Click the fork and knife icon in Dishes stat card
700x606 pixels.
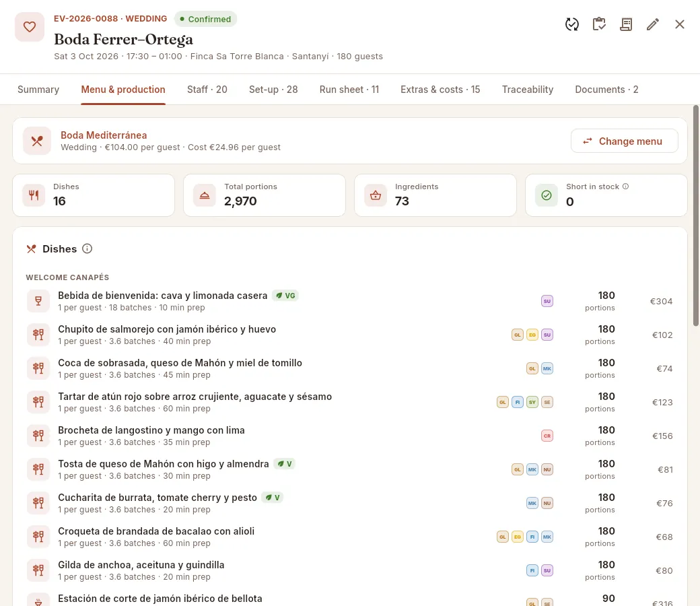[34, 195]
